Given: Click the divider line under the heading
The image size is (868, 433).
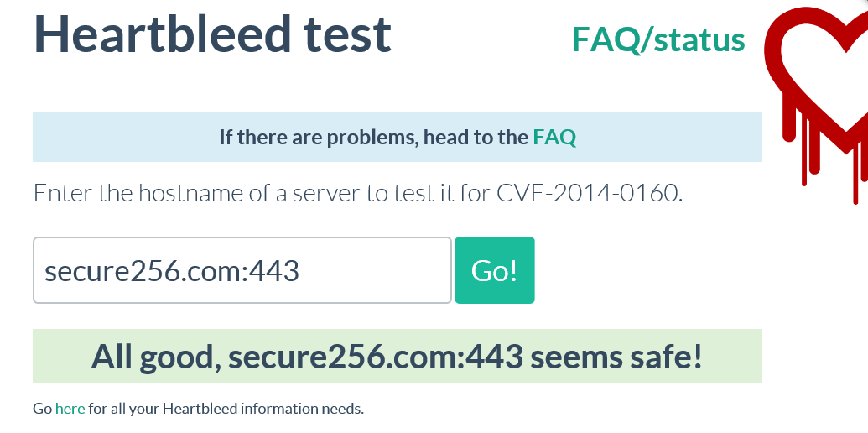Looking at the screenshot, I should click(398, 86).
